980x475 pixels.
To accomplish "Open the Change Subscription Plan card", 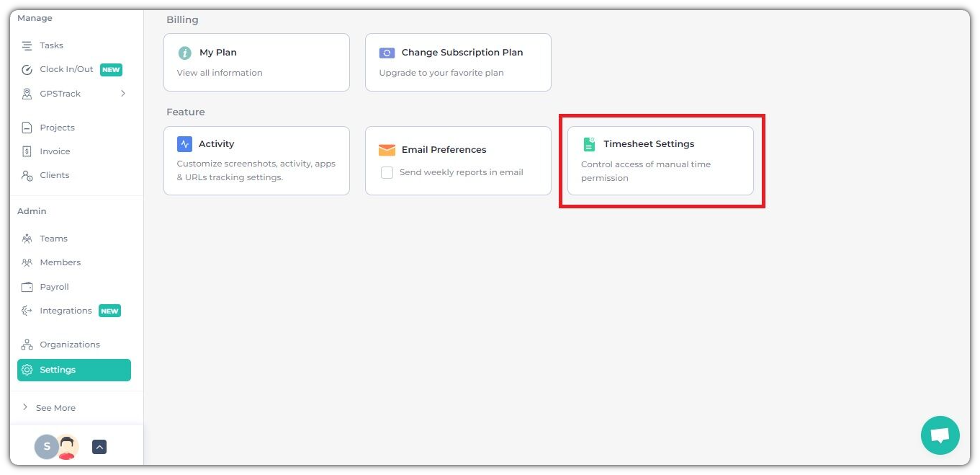I will (458, 62).
